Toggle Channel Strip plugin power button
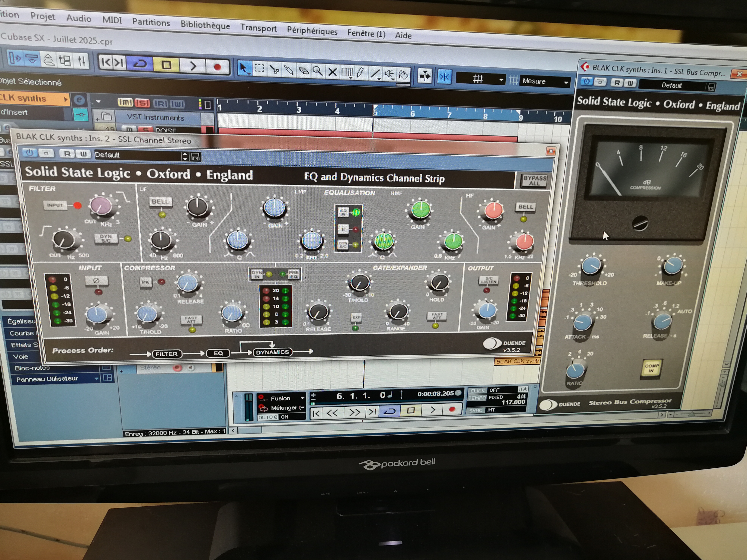 pyautogui.click(x=30, y=153)
